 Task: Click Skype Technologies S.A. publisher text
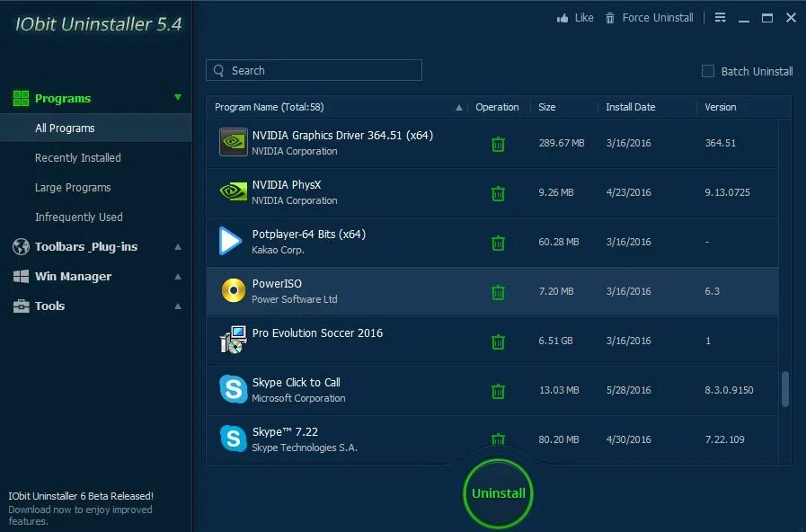(x=305, y=448)
